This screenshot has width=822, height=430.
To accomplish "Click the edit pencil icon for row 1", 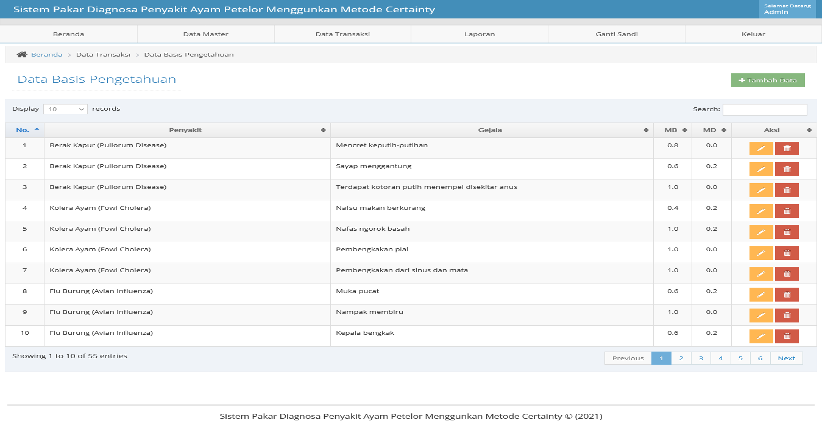I will (761, 148).
